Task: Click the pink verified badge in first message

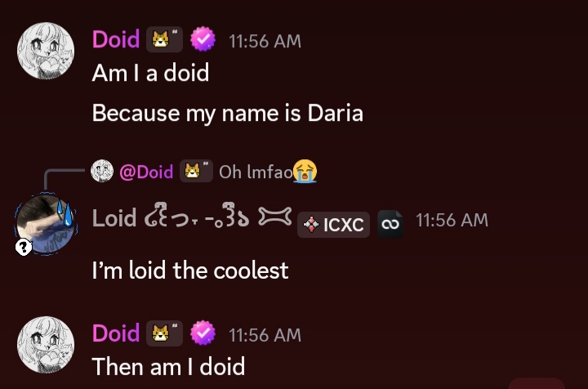Action: pos(203,39)
